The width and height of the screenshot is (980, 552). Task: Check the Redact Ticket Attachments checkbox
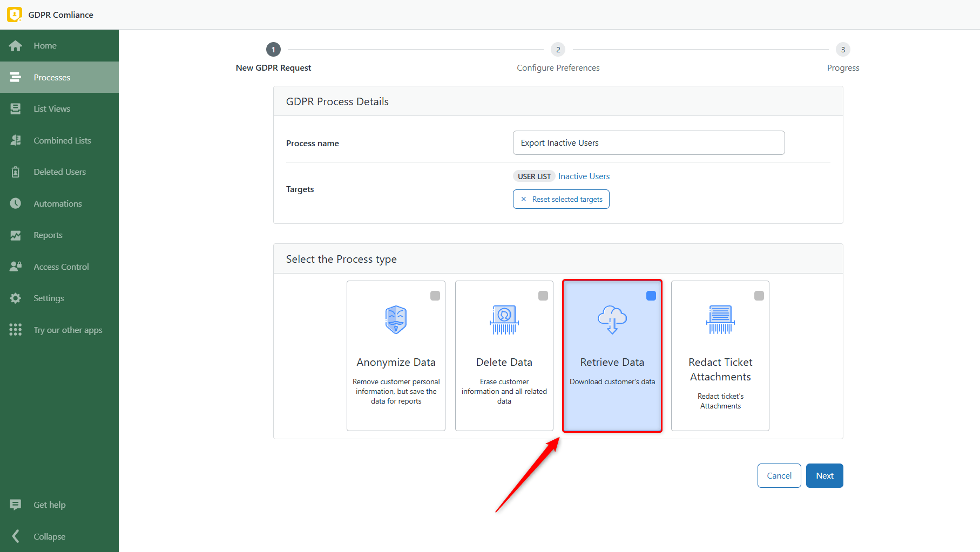(x=759, y=296)
